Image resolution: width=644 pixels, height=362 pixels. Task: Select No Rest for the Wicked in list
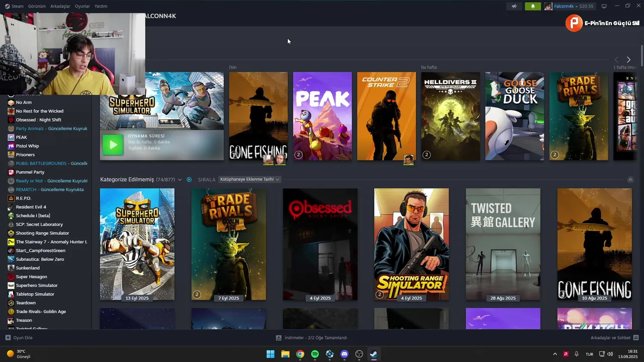(39, 111)
